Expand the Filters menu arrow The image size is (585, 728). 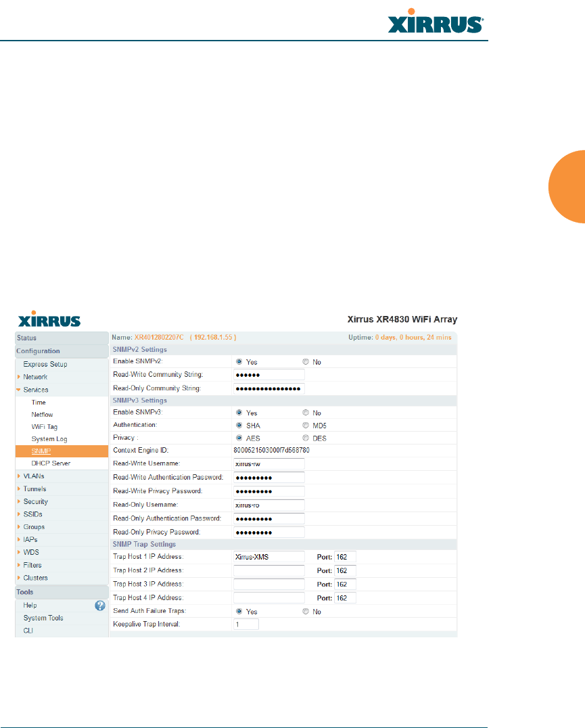[18, 565]
